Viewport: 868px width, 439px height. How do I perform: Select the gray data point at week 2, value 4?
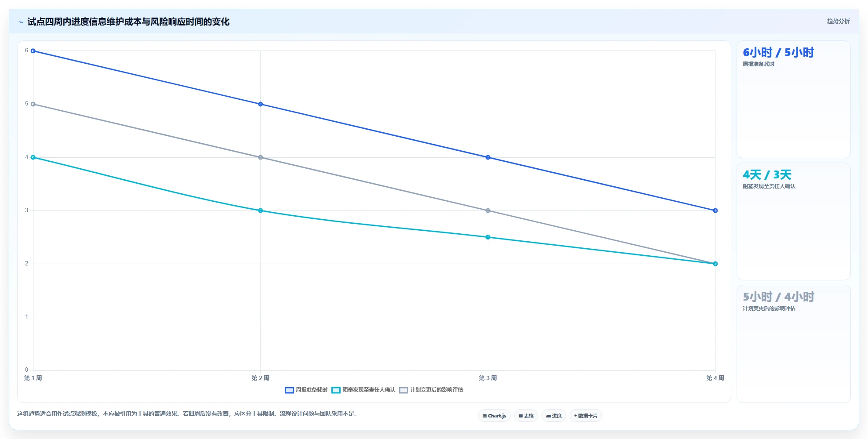[x=261, y=157]
